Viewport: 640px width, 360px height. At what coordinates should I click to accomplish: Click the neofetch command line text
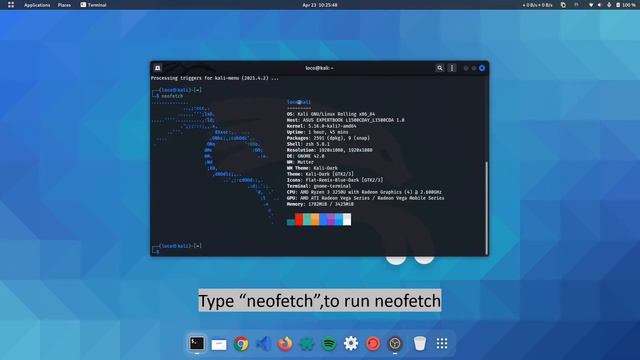pos(172,96)
